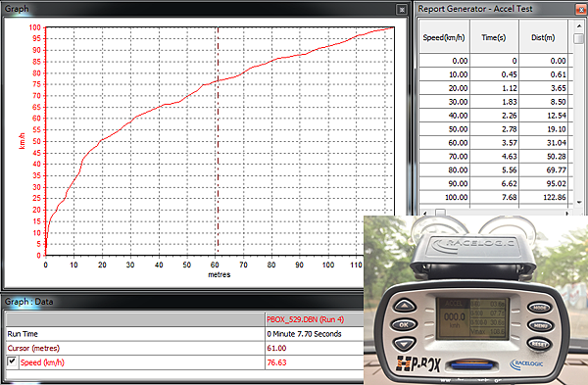588x385 pixels.
Task: Close the Report Generator panel
Action: coord(582,10)
